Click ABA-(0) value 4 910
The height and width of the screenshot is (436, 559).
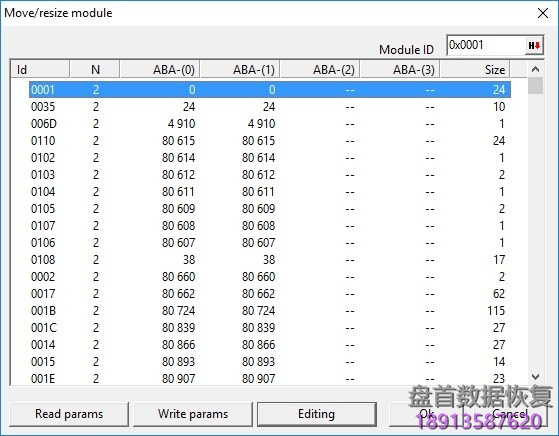pyautogui.click(x=181, y=124)
